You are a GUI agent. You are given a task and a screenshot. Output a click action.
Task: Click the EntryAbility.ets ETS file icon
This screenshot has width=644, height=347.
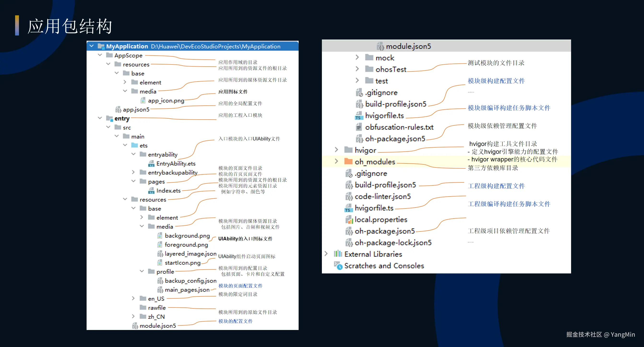tap(151, 164)
